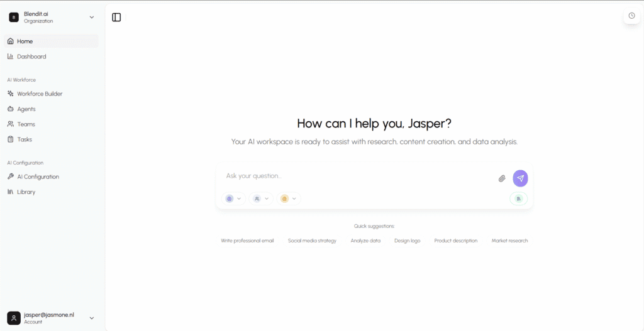Open Workforce Builder from the sidebar
The height and width of the screenshot is (331, 644).
pyautogui.click(x=52, y=94)
